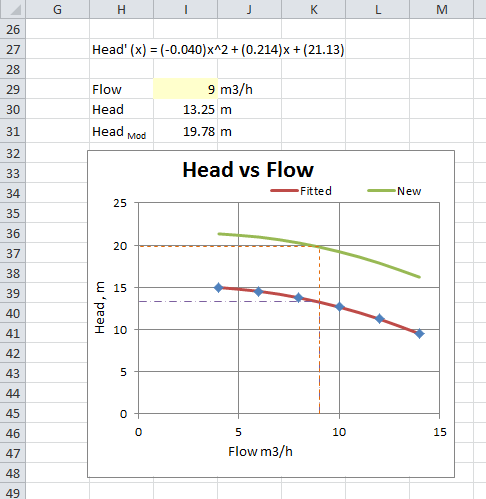Viewport: 486px width, 499px height.
Task: Select column J header
Action: click(x=249, y=9)
